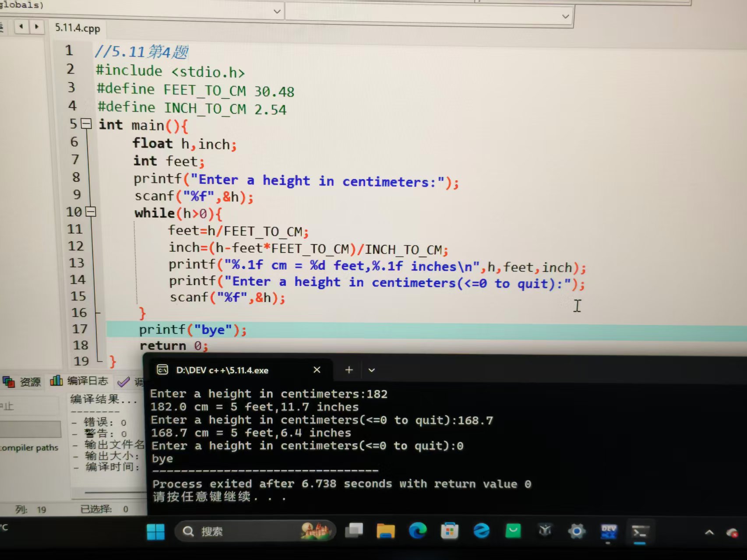The image size is (747, 560).
Task: Open the compile log via bar-chart icon
Action: point(57,380)
